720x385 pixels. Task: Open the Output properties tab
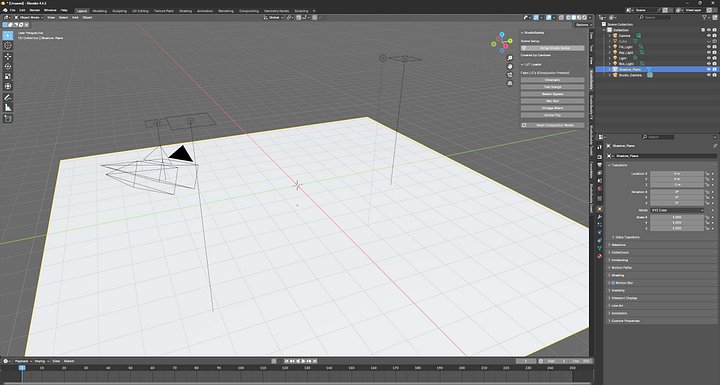(x=599, y=165)
